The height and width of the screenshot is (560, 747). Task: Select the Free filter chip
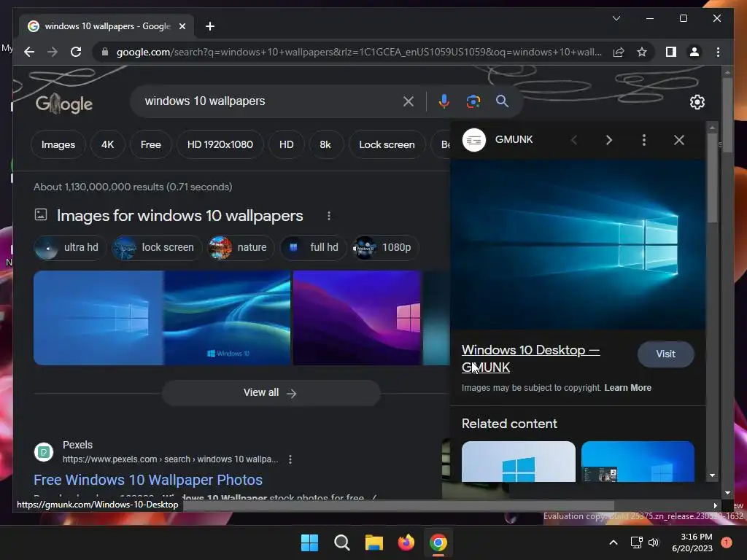[150, 144]
